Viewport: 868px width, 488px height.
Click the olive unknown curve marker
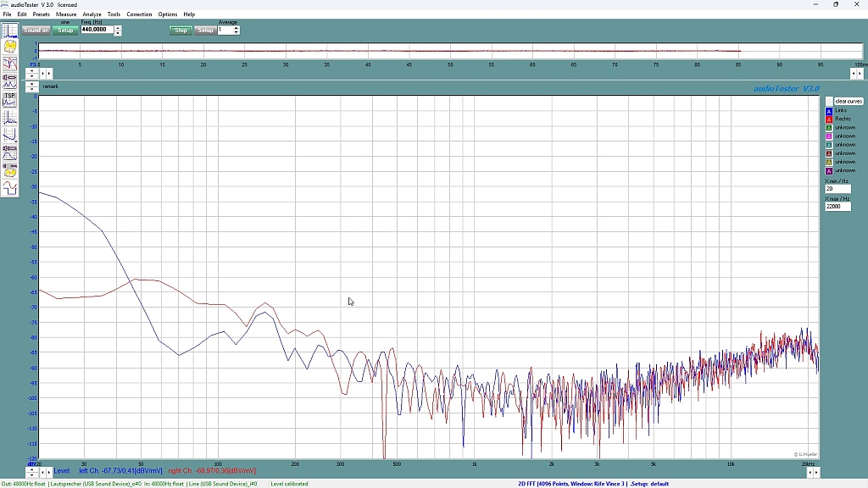click(829, 162)
